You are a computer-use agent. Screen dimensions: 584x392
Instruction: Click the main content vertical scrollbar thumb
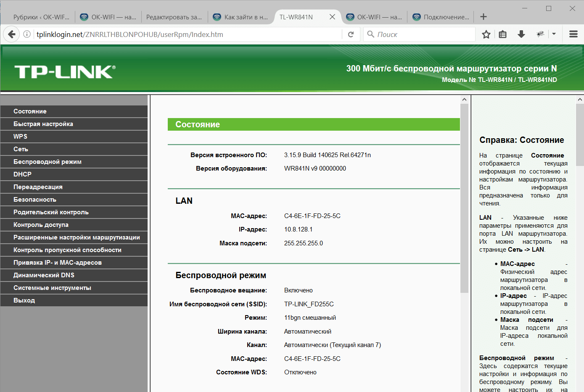point(464,197)
